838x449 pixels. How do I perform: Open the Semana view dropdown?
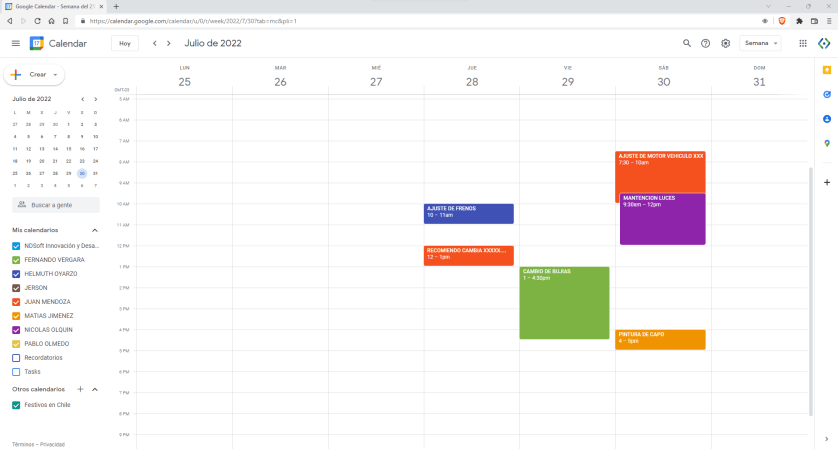pyautogui.click(x=761, y=43)
